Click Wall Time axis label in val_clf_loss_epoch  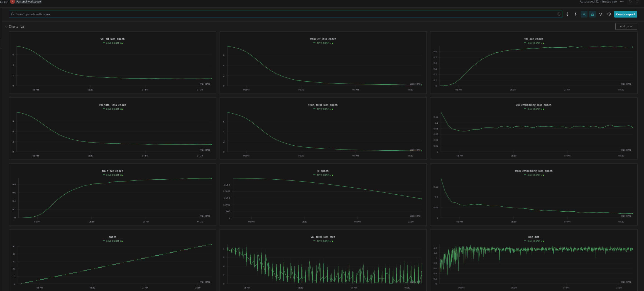205,84
